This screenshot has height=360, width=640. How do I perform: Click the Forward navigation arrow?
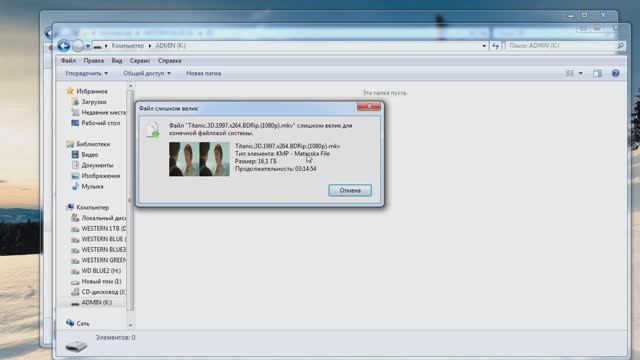[x=78, y=46]
